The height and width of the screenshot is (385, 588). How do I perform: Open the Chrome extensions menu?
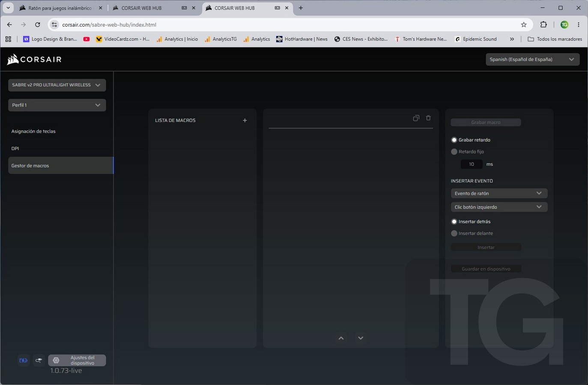(x=543, y=25)
